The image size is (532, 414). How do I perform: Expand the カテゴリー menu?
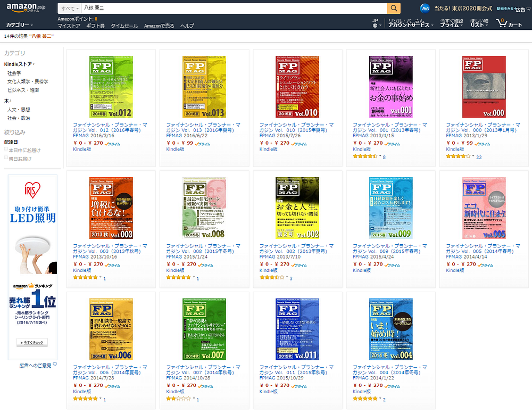(x=19, y=25)
